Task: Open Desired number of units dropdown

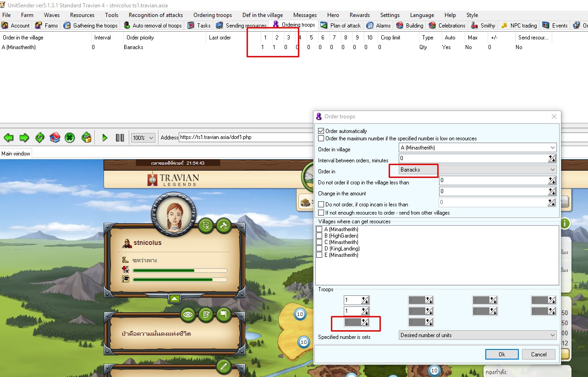Action: tap(478, 335)
